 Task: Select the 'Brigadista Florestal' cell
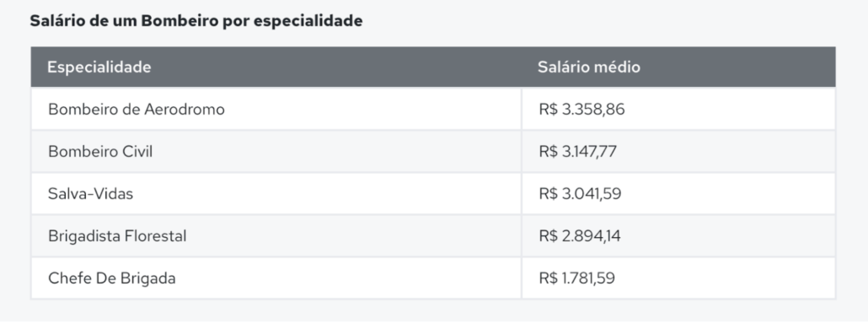click(x=276, y=236)
